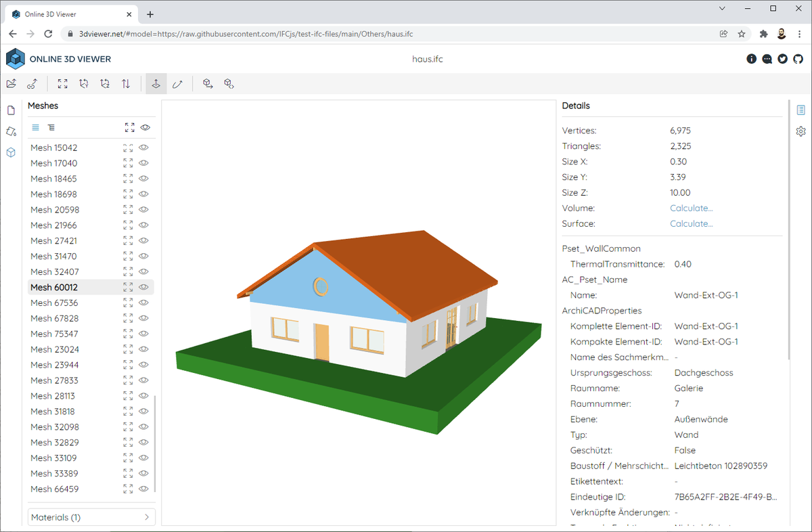Screen dimensions: 812x532
Task: Open the GitHub icon in header
Action: tap(798, 59)
